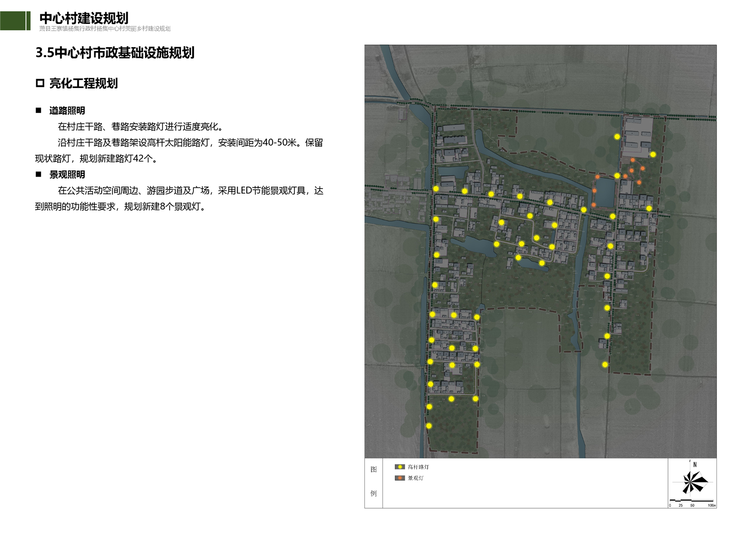The width and height of the screenshot is (756, 534).
Task: Select the 亮化工程规划 section heading
Action: pos(83,83)
